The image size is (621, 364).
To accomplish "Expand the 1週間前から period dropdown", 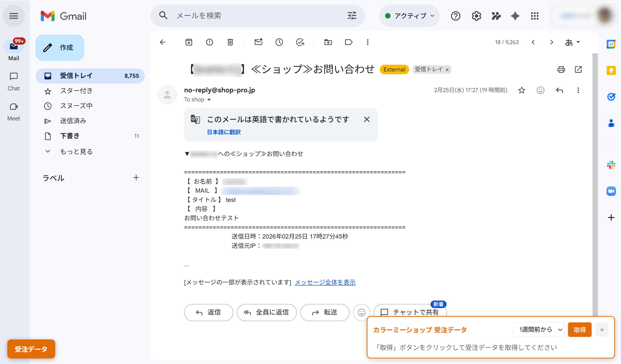I will coord(539,330).
